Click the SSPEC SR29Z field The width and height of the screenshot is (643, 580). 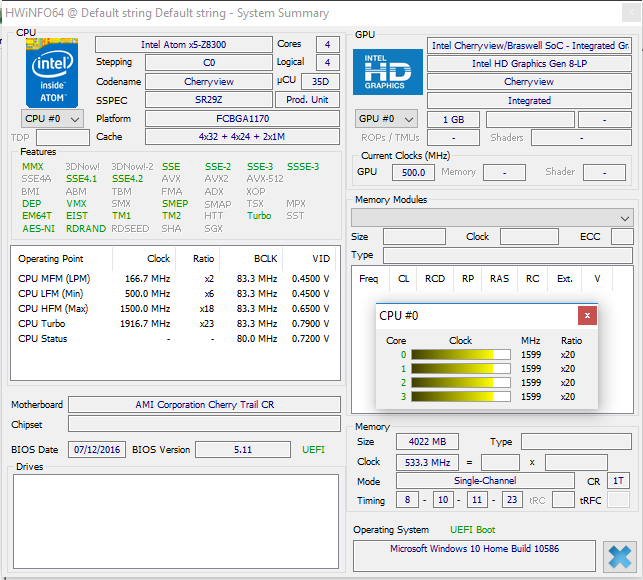(x=209, y=100)
